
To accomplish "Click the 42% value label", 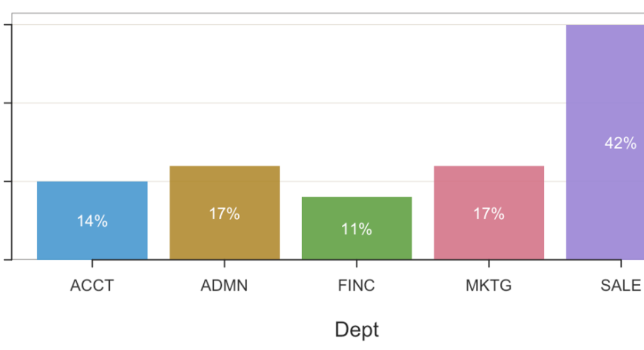I will 620,143.
